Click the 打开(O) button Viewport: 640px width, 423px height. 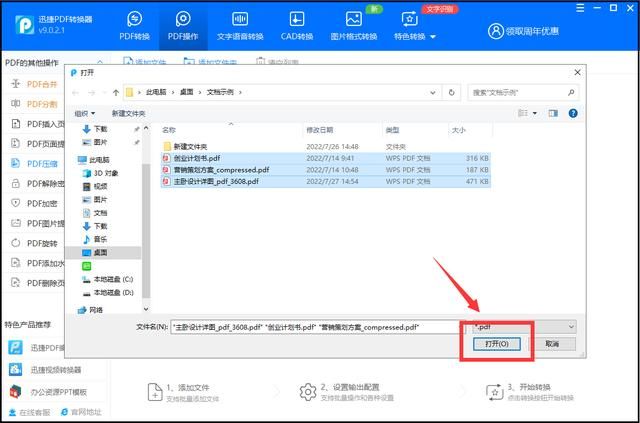tap(496, 344)
